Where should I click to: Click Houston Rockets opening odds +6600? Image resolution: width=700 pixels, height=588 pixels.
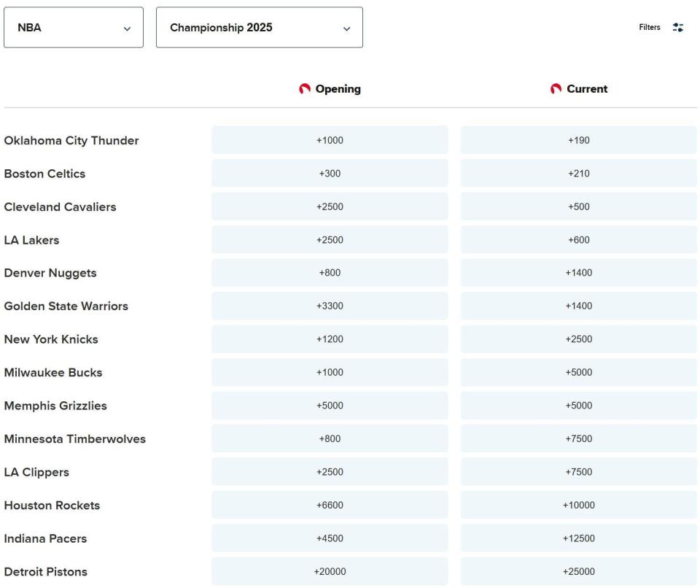(x=330, y=506)
